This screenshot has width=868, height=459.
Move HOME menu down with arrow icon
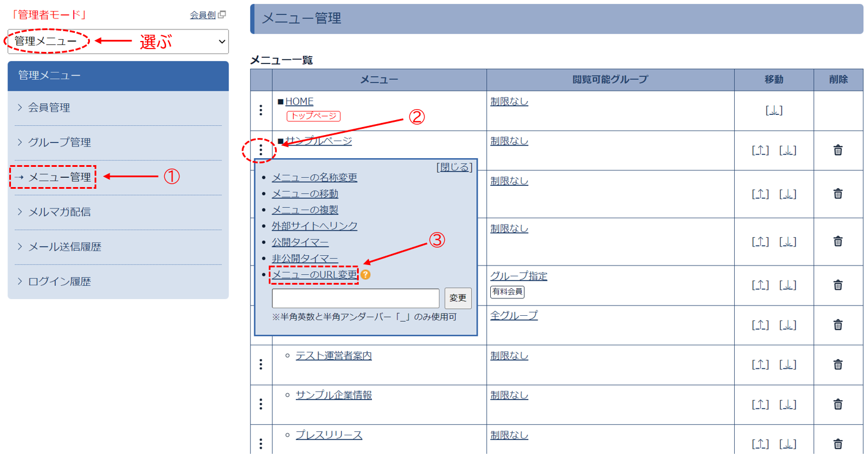pos(773,111)
